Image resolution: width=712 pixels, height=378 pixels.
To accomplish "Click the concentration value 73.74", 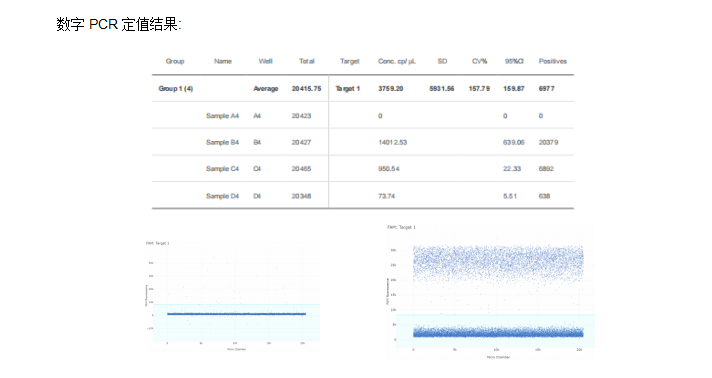I will (386, 196).
